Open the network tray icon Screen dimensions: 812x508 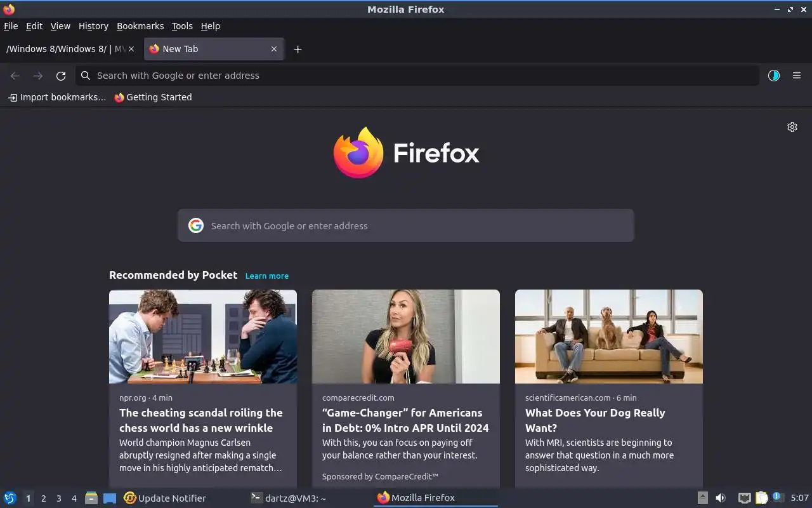745,498
